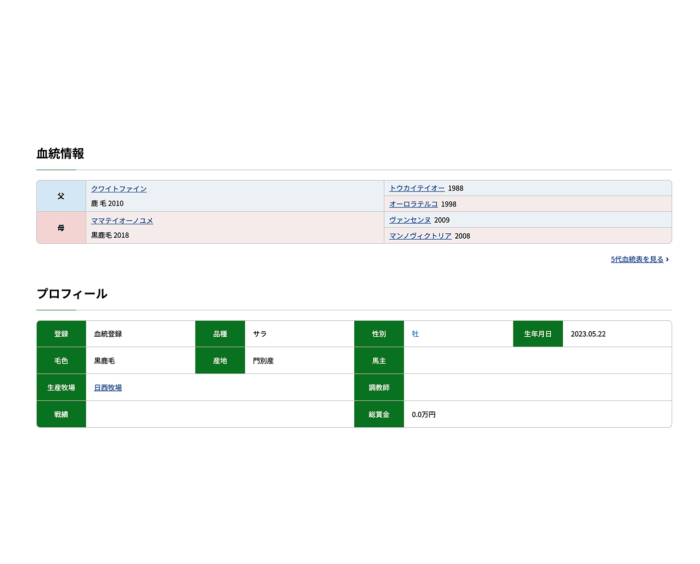The width and height of the screenshot is (700, 564).
Task: Select the prize value 0.0万円
Action: pyautogui.click(x=424, y=414)
